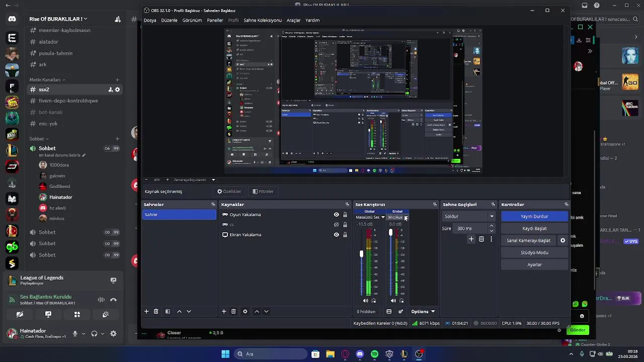Screen dimensions: 644x362
Task: Open Masaüstü Ses channel dropdown menu
Action: coord(383,217)
